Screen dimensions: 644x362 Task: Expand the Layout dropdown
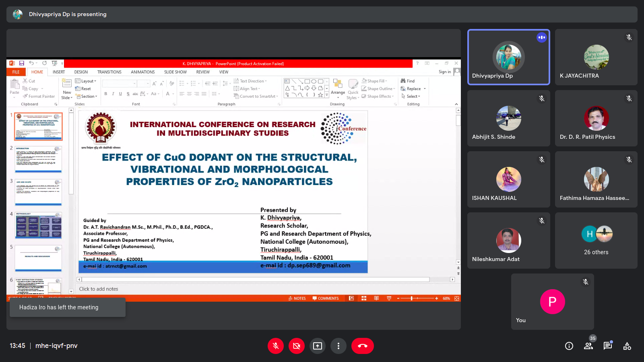pyautogui.click(x=86, y=81)
